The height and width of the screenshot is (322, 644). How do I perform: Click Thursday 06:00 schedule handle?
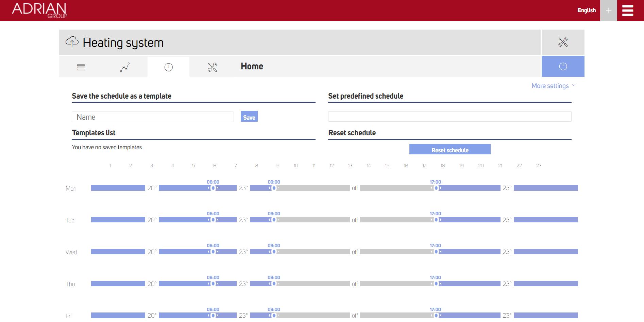click(x=213, y=284)
